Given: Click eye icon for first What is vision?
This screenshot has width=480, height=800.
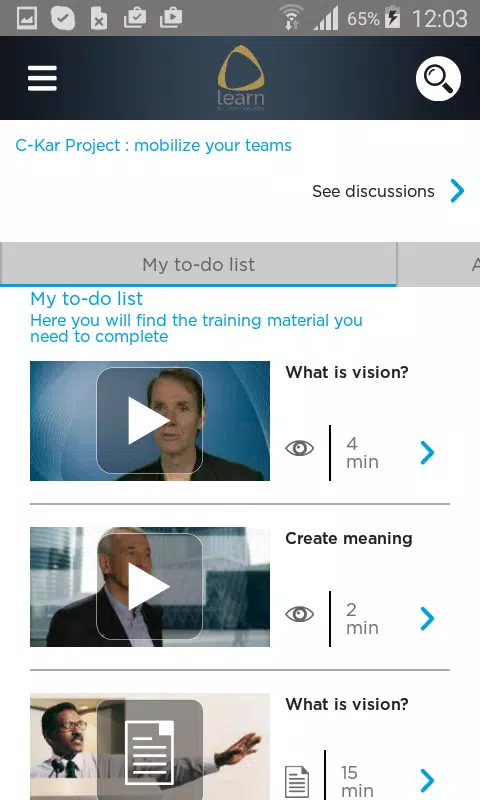Looking at the screenshot, I should [299, 448].
